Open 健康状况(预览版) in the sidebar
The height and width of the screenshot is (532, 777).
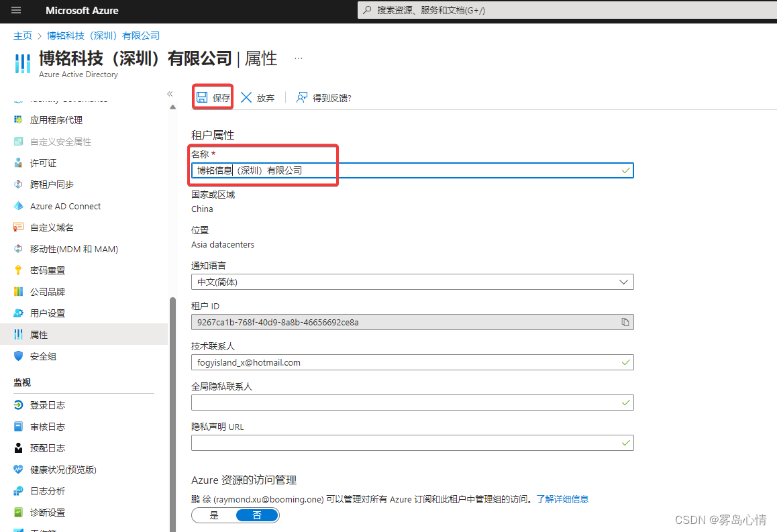click(x=63, y=469)
